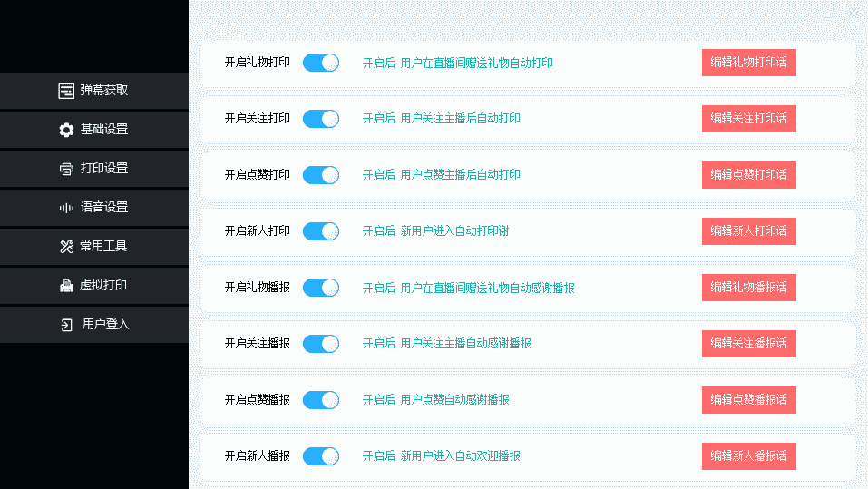Switch off 开启新人打印
This screenshot has width=868, height=489.
320,231
